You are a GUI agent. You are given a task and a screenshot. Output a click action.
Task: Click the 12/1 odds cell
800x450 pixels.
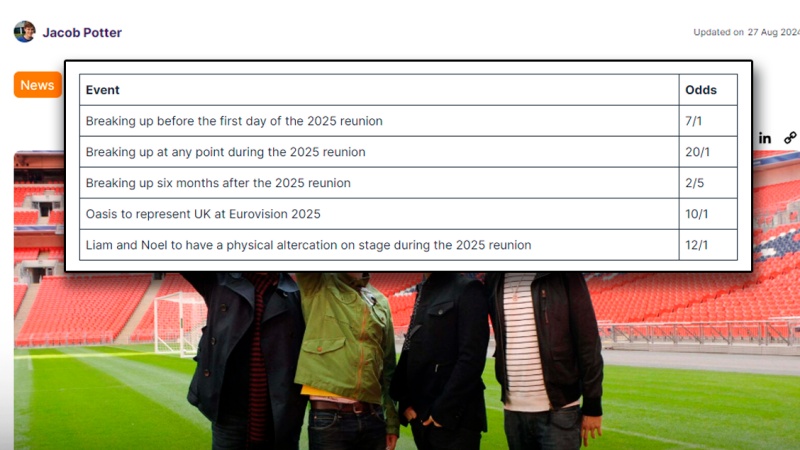708,245
